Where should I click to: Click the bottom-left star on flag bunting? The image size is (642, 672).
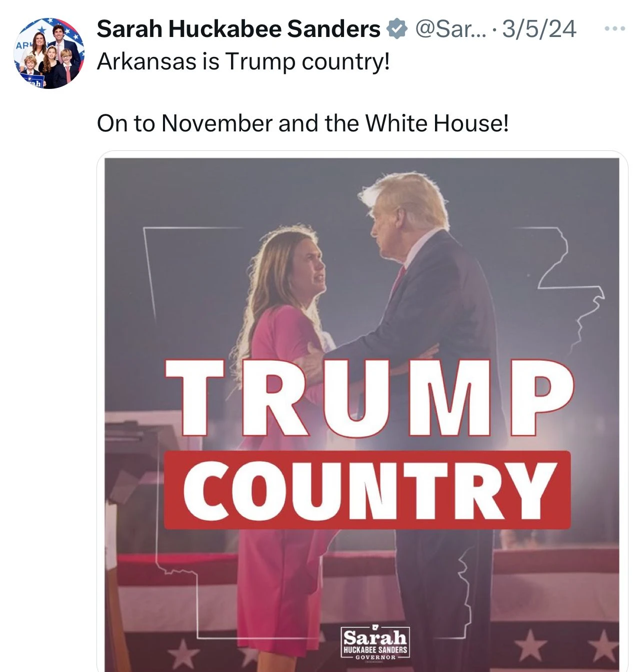(x=182, y=653)
